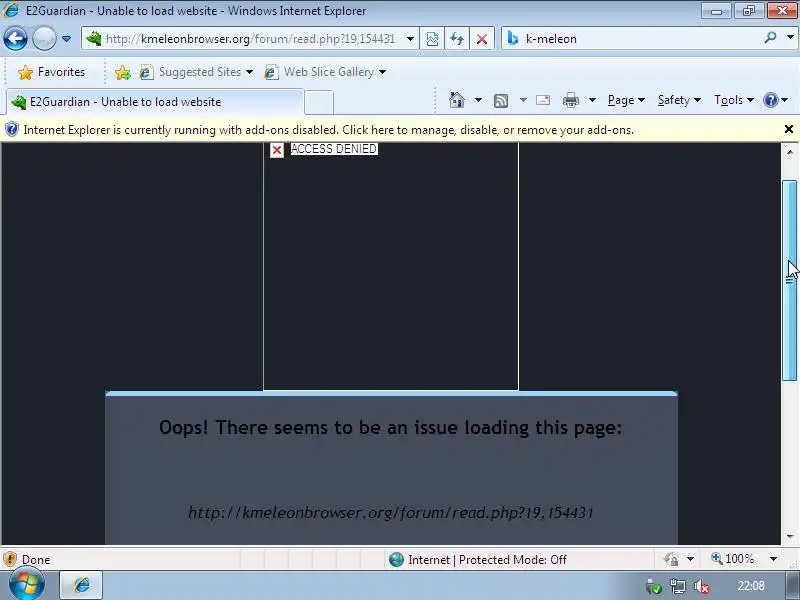Click the scrollbar down arrow
The image size is (800, 600).
coord(790,536)
